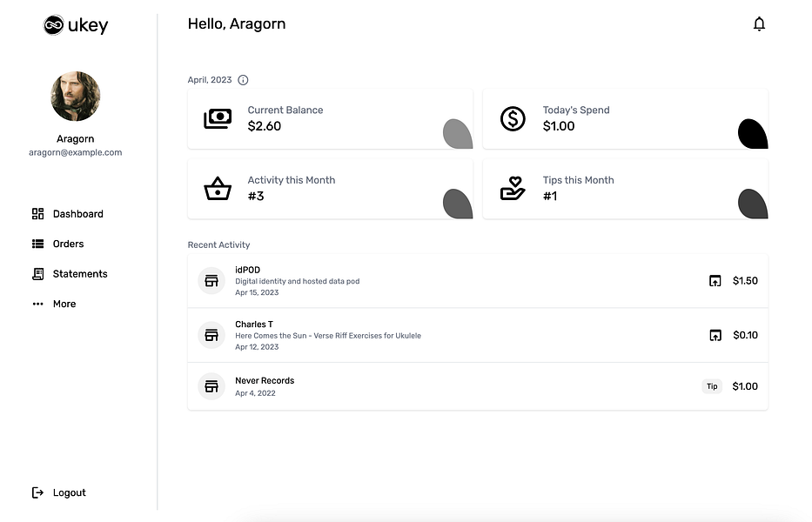Screen dimensions: 812x522
Task: Click the $2.60 balance value
Action: tap(264, 126)
